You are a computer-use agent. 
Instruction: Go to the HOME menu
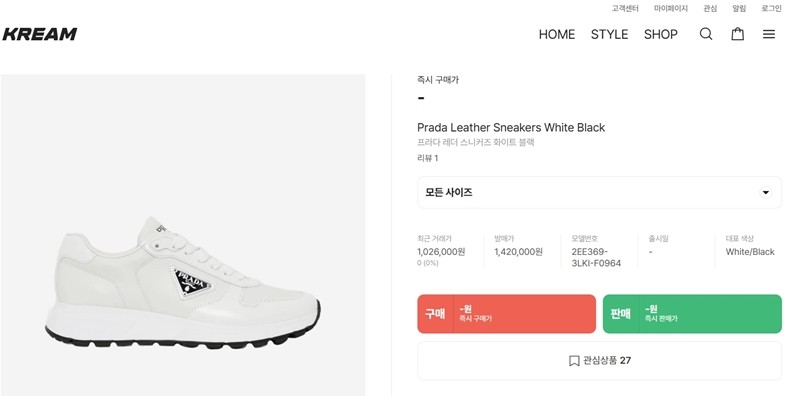coord(557,34)
